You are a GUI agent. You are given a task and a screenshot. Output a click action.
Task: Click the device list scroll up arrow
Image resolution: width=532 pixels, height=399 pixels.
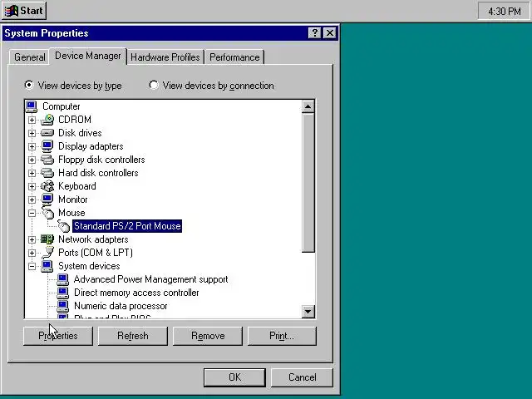(x=308, y=106)
